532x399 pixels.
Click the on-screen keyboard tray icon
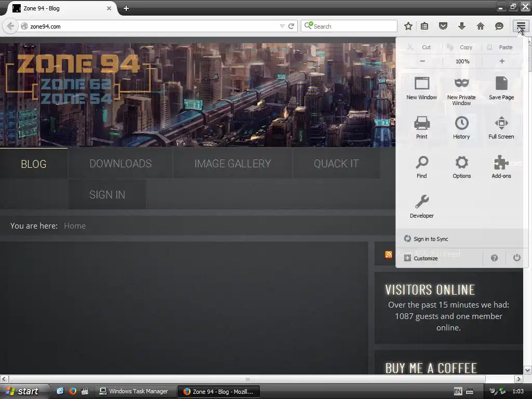tap(470, 392)
